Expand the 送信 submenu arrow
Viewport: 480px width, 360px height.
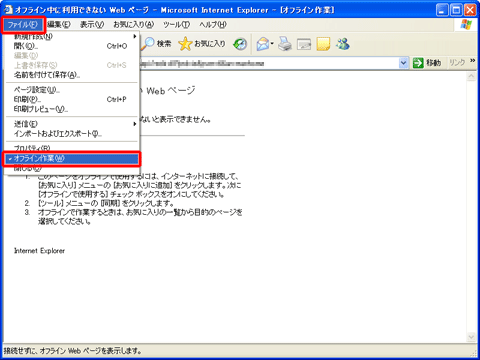tap(135, 124)
